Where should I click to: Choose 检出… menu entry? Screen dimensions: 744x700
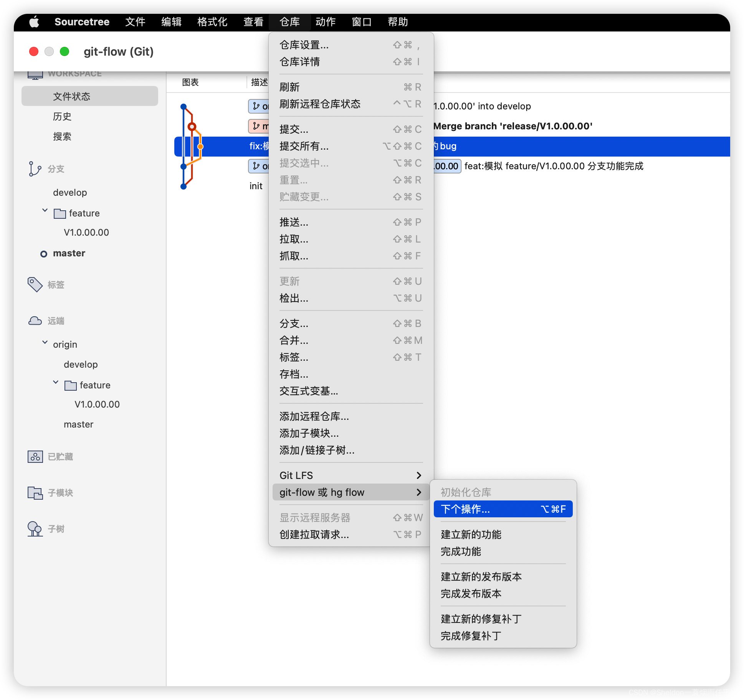tap(351, 298)
